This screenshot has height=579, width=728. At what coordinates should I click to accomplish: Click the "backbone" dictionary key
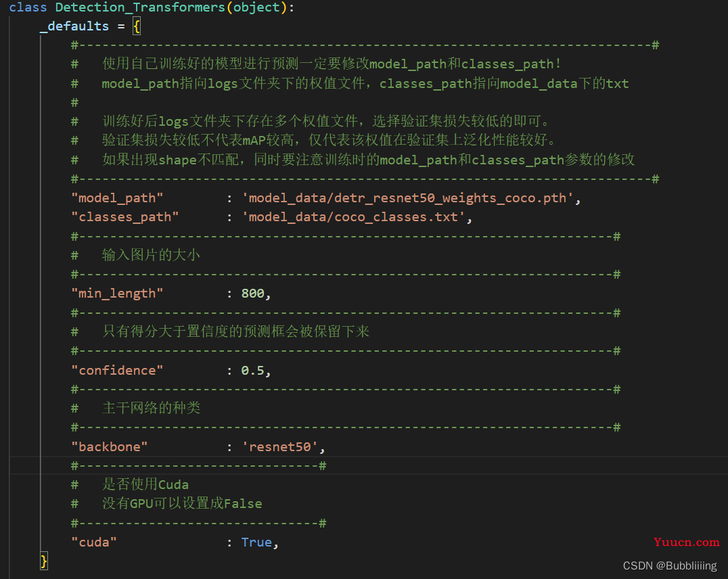[x=110, y=447]
